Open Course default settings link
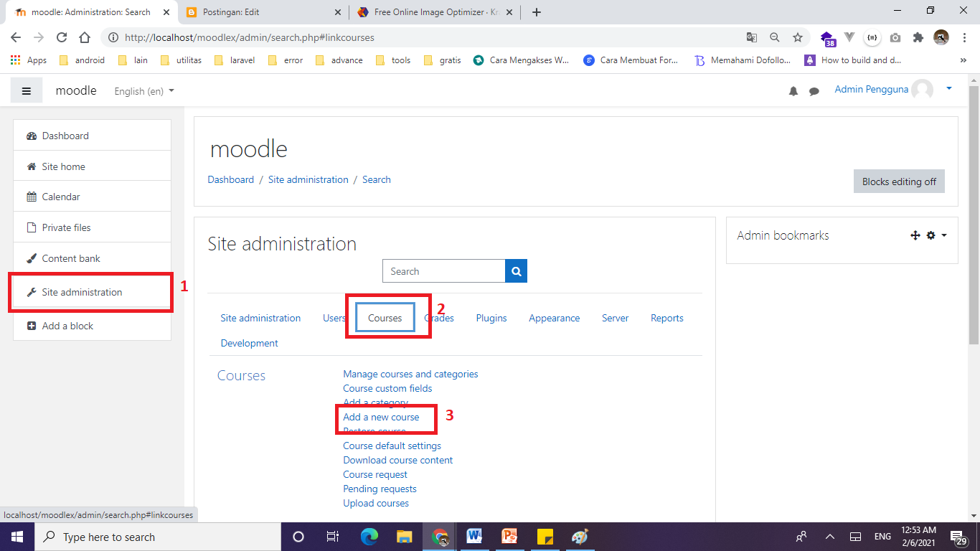The height and width of the screenshot is (551, 980). click(392, 446)
